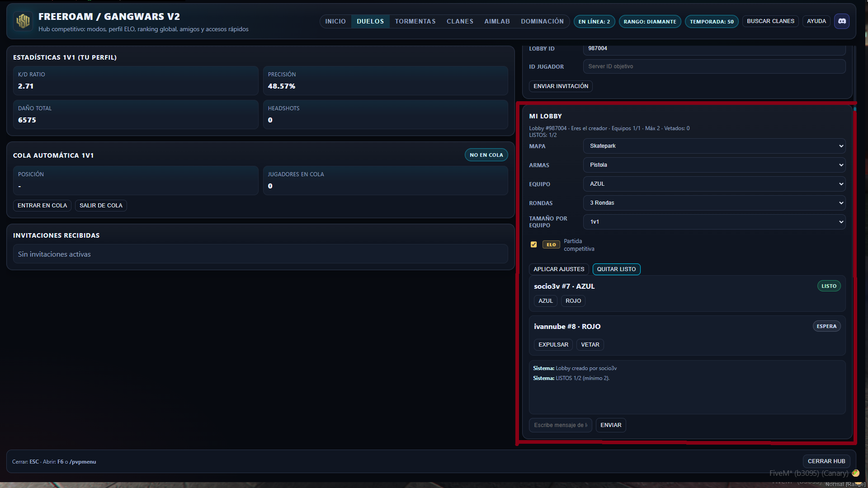The height and width of the screenshot is (488, 868).
Task: Click 'LISTOS 1/2 (mínimo 2)' system message
Action: tap(582, 378)
